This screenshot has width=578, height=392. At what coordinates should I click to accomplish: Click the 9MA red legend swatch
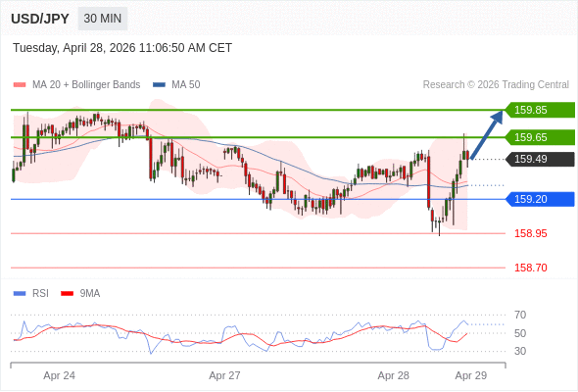pyautogui.click(x=67, y=294)
